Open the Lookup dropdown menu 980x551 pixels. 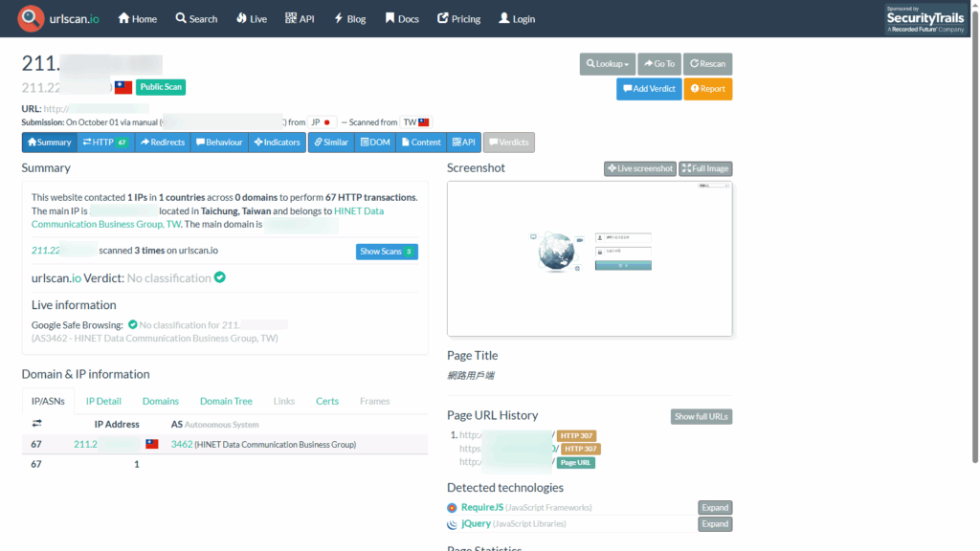pos(607,64)
